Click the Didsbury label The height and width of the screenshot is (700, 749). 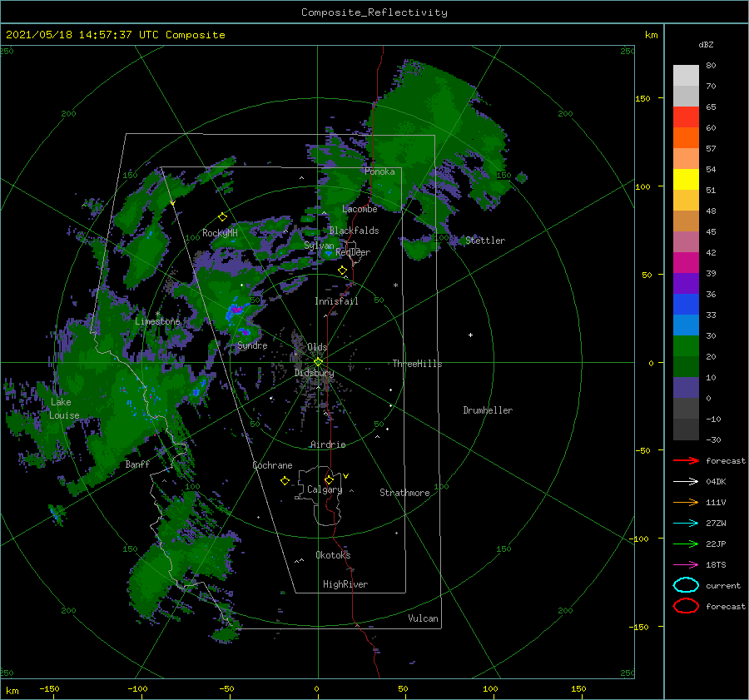point(314,373)
